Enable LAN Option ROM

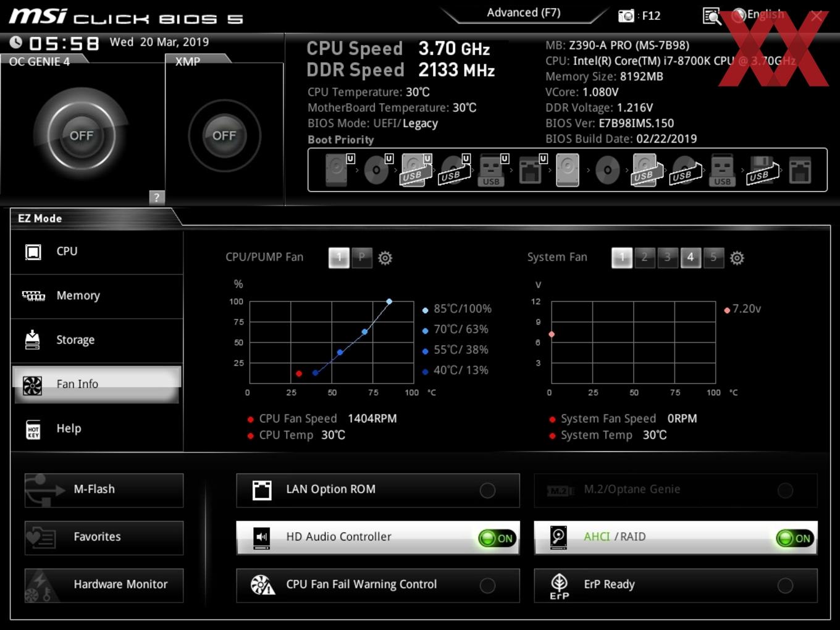[x=487, y=490]
